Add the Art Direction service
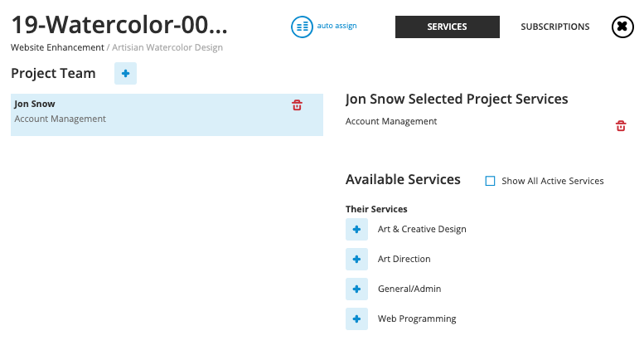The height and width of the screenshot is (355, 644). tap(356, 260)
